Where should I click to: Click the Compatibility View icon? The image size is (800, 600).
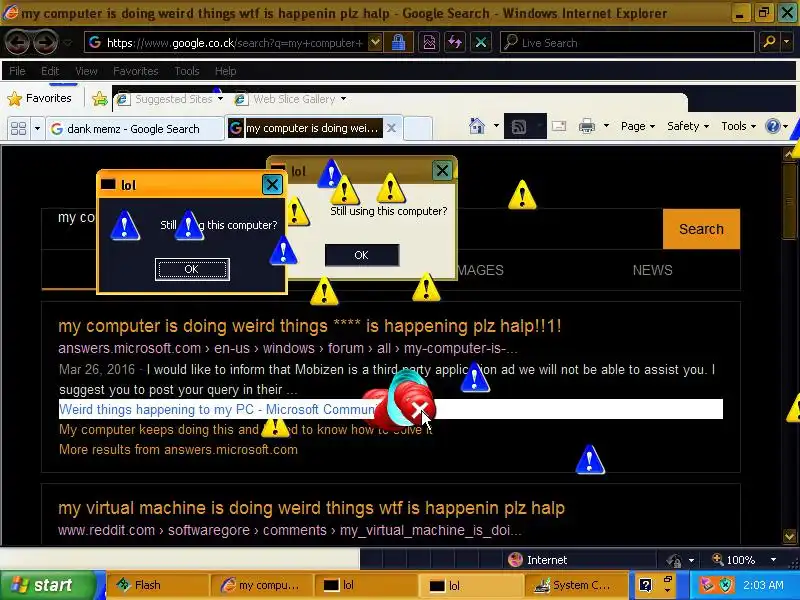pos(429,42)
